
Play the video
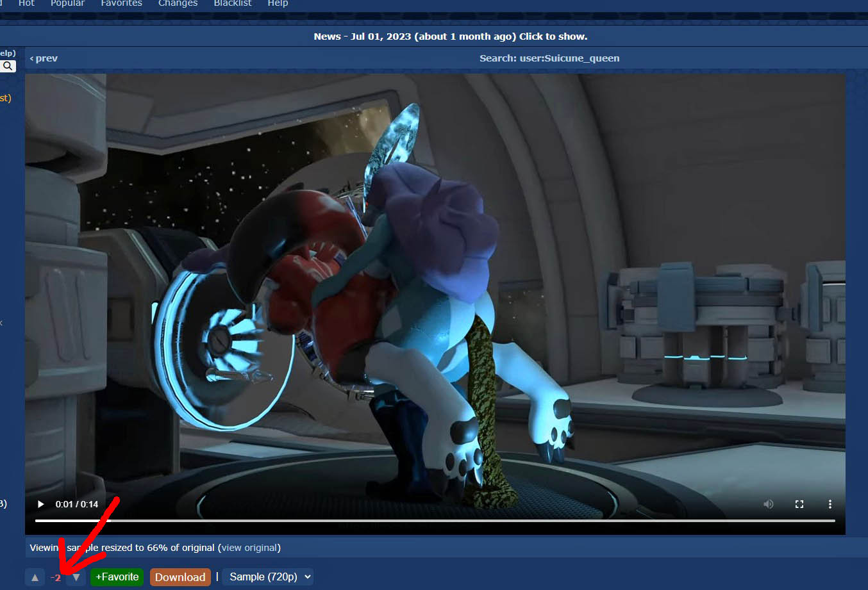coord(41,504)
